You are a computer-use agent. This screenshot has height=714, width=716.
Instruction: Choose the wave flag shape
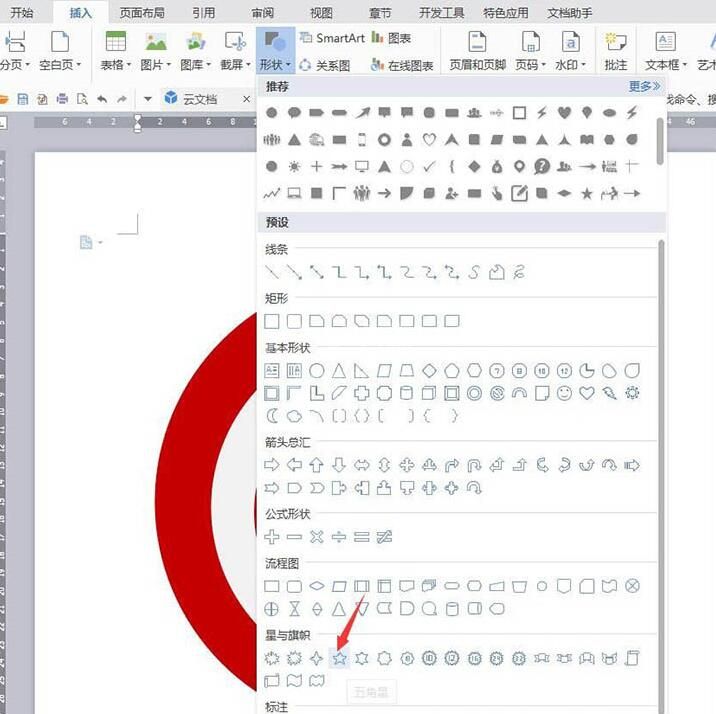pos(294,681)
